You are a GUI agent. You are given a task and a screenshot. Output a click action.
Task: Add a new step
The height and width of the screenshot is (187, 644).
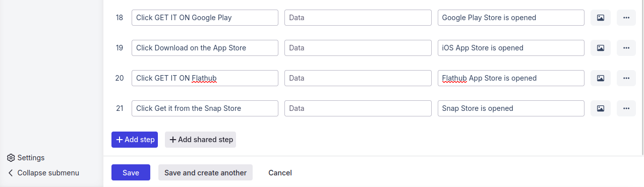coord(135,140)
